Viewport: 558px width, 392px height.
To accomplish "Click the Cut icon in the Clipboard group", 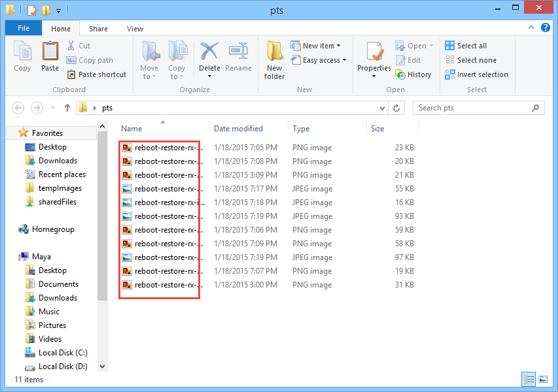I will click(81, 46).
